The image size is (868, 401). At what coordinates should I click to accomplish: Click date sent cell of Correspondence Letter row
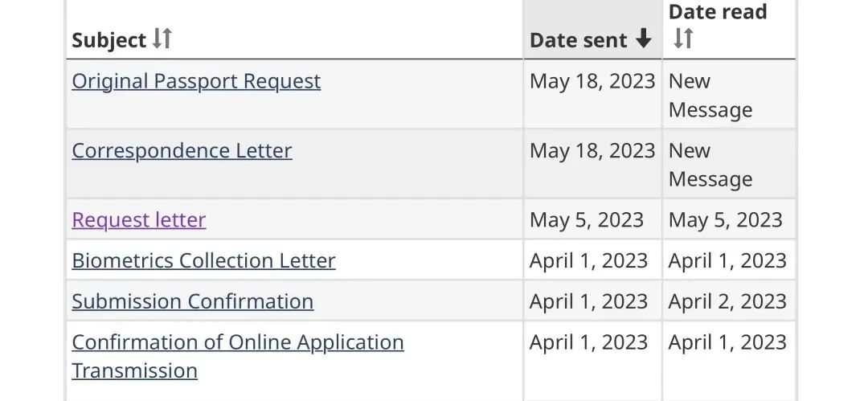coord(592,151)
